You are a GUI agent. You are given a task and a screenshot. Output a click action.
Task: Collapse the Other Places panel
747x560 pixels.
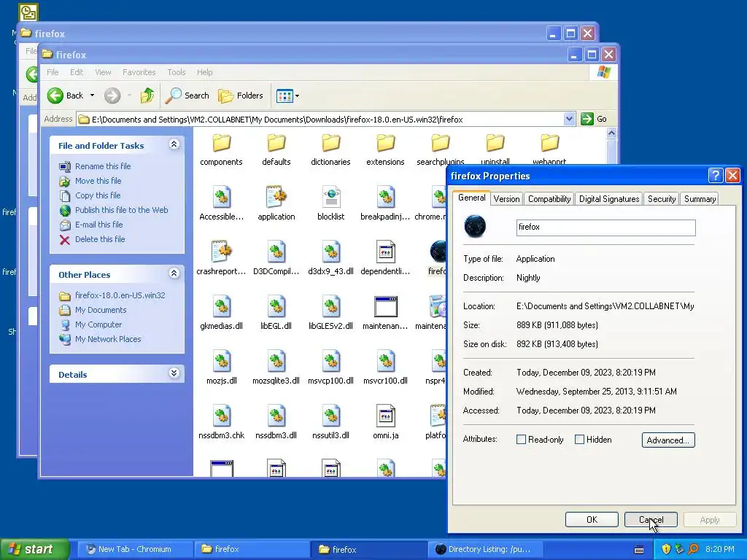click(174, 273)
